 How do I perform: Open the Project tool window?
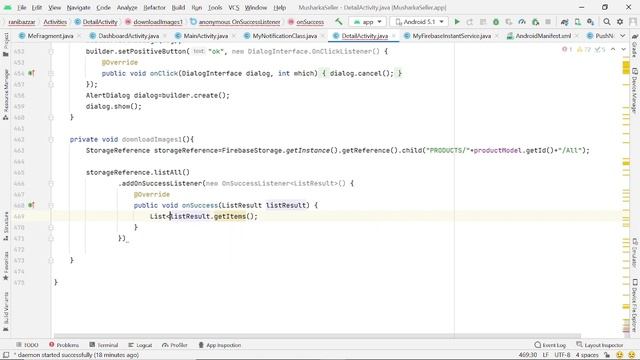pos(6,44)
